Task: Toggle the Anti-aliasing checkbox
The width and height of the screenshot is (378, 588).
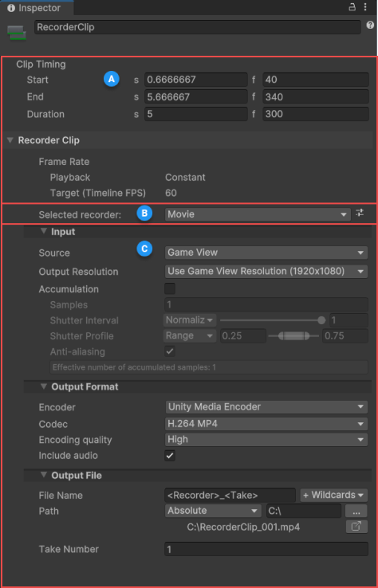Action: [170, 351]
